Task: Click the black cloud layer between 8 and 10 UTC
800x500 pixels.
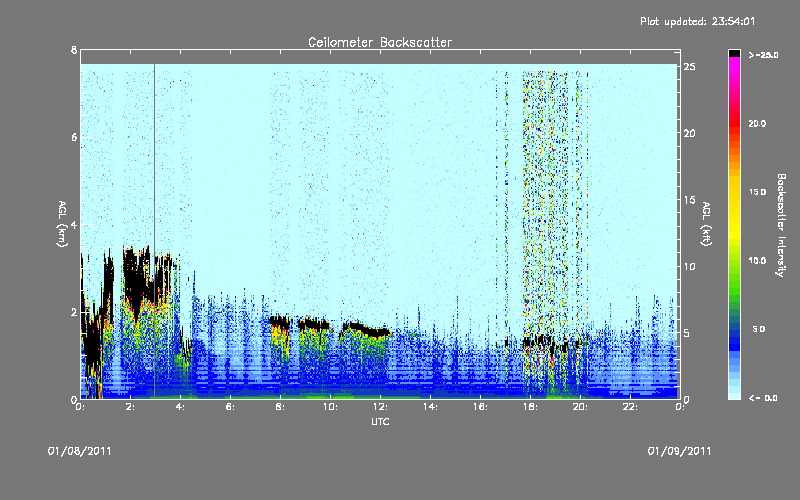Action: pyautogui.click(x=313, y=324)
